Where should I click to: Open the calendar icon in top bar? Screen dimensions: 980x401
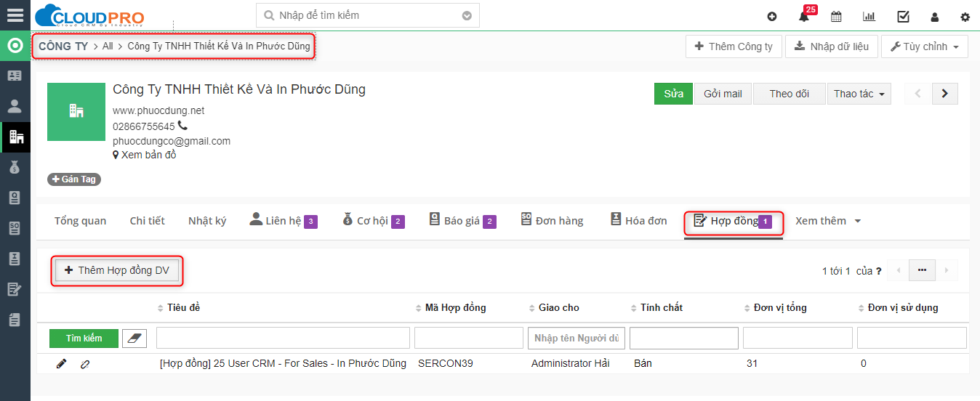tap(836, 17)
